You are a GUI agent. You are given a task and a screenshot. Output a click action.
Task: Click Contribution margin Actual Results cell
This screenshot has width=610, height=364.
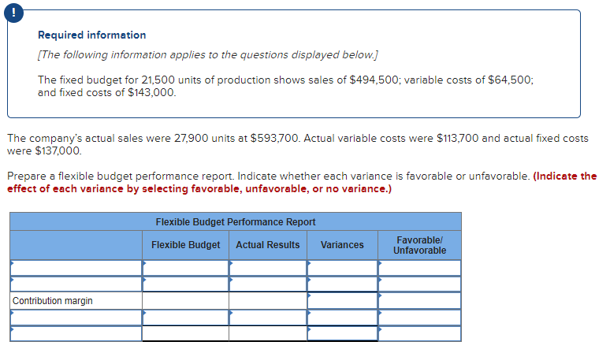tap(268, 301)
